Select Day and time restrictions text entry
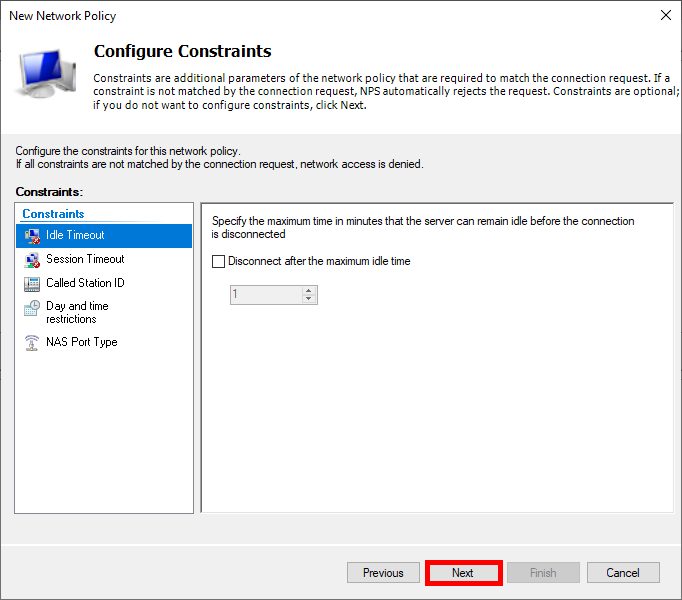The width and height of the screenshot is (682, 600). coord(77,312)
